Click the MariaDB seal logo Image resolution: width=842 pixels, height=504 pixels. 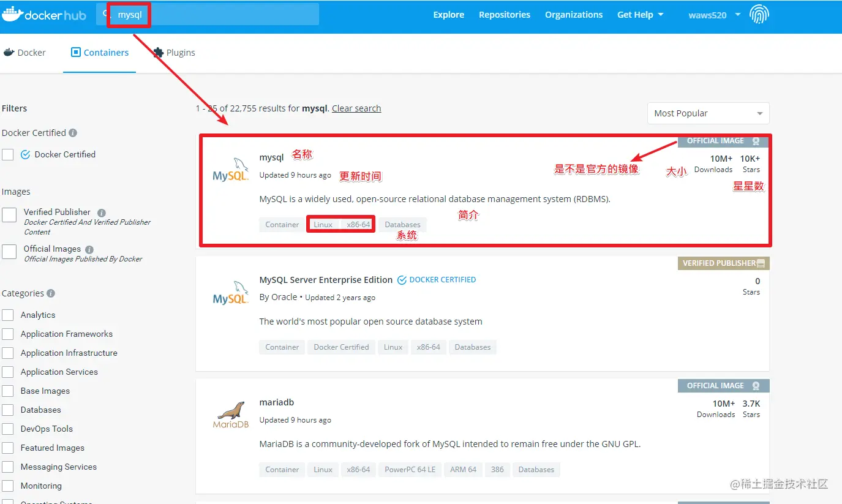click(x=230, y=415)
